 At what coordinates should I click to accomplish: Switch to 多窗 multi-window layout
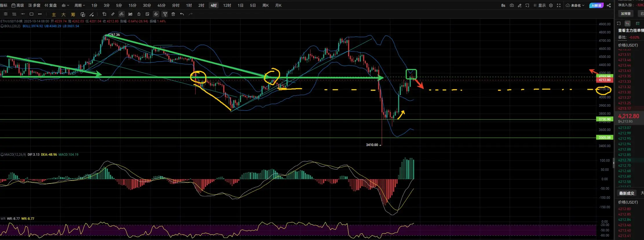coord(34,5)
